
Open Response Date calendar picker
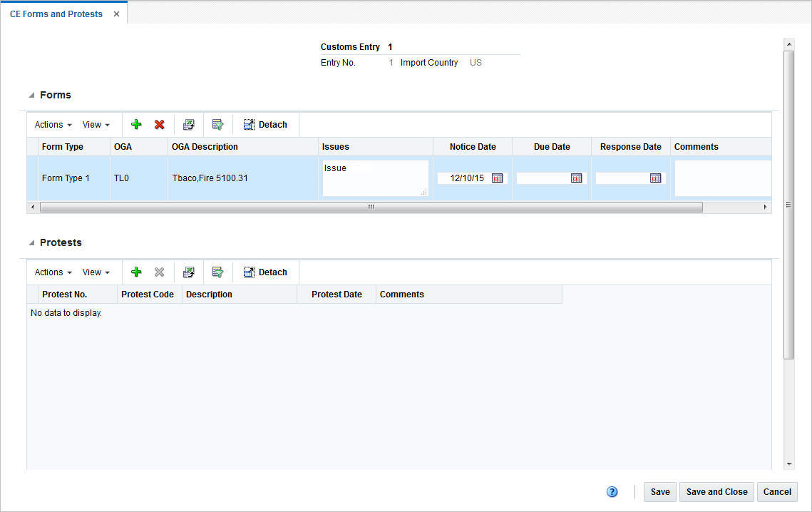[656, 178]
